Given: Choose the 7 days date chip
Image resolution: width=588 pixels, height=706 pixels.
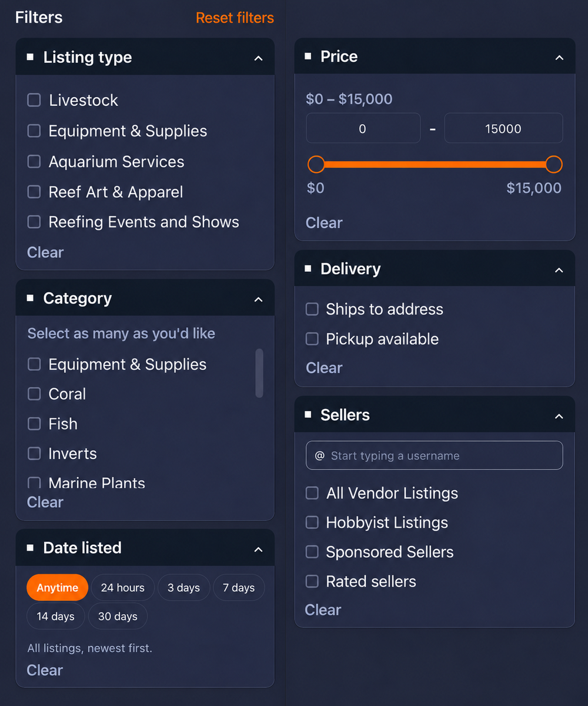Looking at the screenshot, I should (x=239, y=588).
